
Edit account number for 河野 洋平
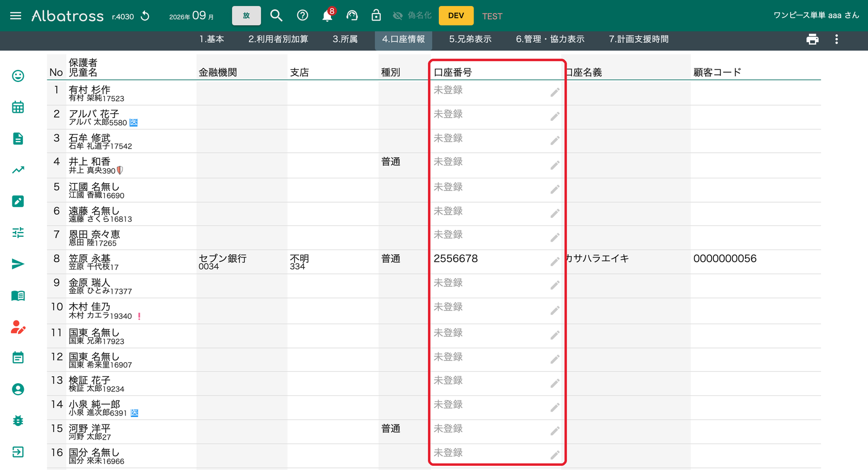(x=555, y=431)
